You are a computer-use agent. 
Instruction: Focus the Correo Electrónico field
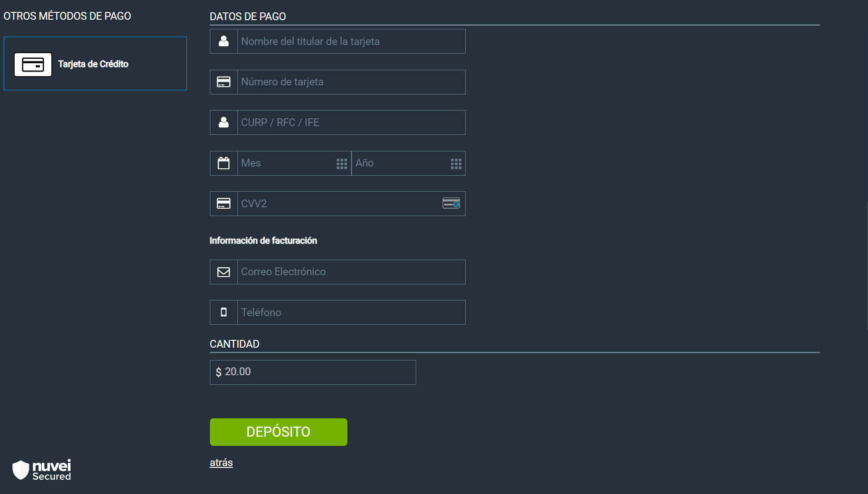351,272
